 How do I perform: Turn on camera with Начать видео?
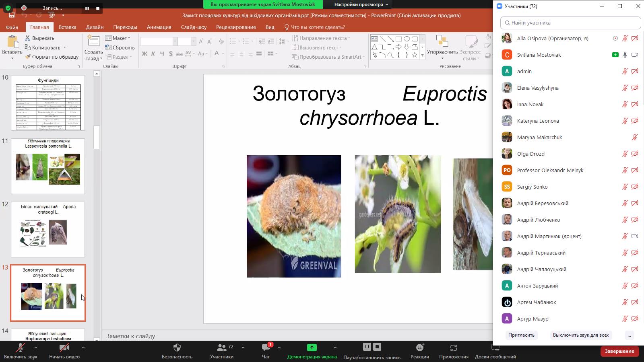pyautogui.click(x=64, y=348)
